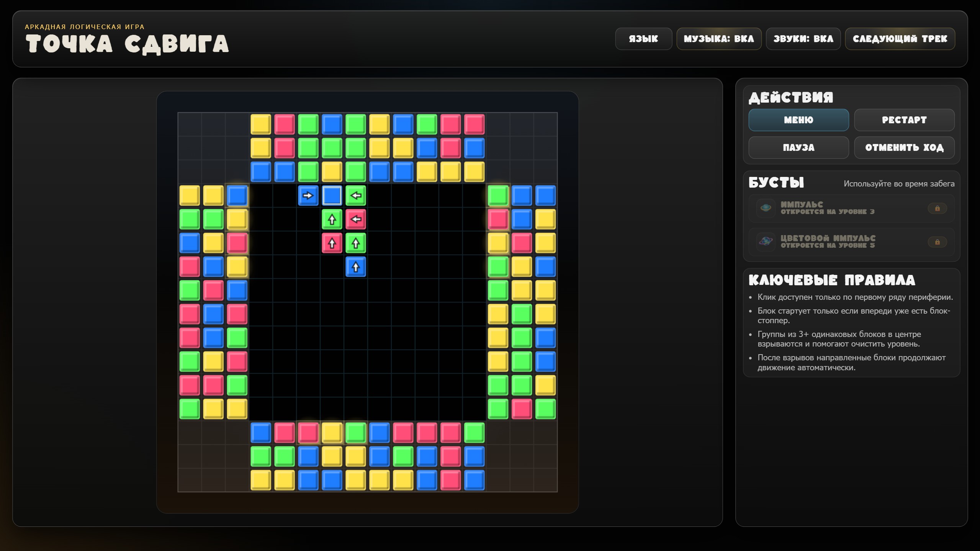Click the blue up-arrow block
This screenshot has height=551, width=980.
coord(355,267)
